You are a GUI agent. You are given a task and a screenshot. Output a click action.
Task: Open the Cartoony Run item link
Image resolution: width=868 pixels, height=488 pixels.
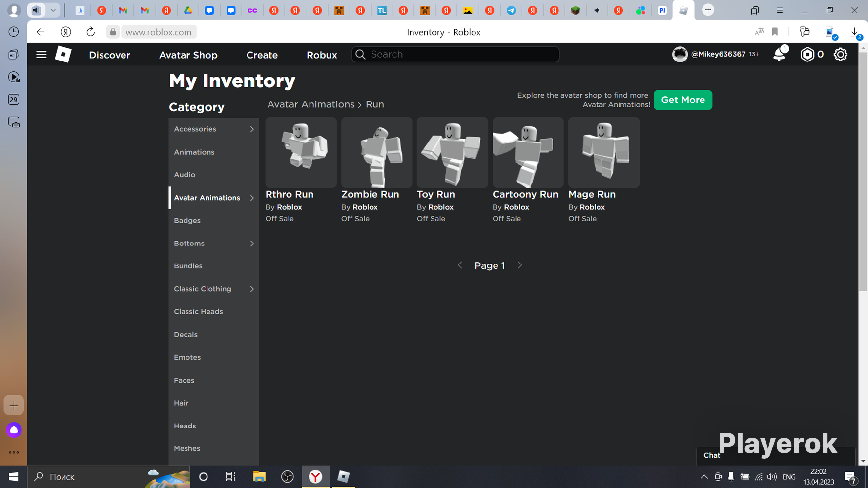coord(525,194)
